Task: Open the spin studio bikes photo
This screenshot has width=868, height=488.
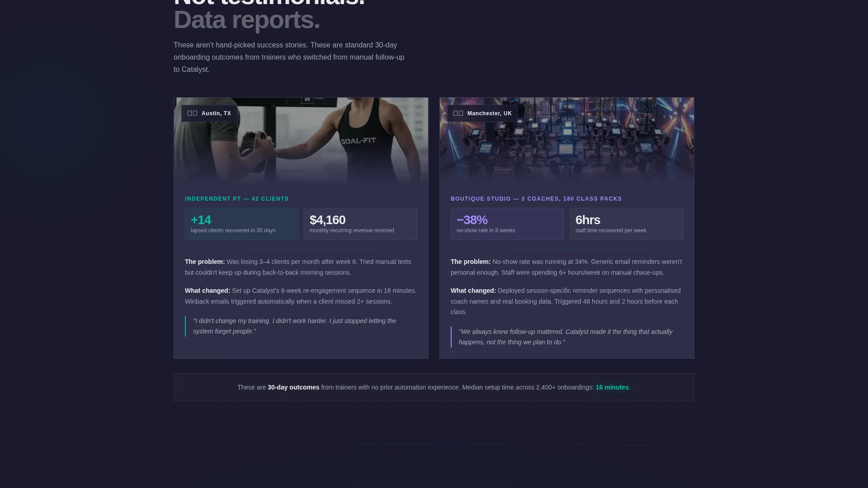Action: (x=567, y=141)
